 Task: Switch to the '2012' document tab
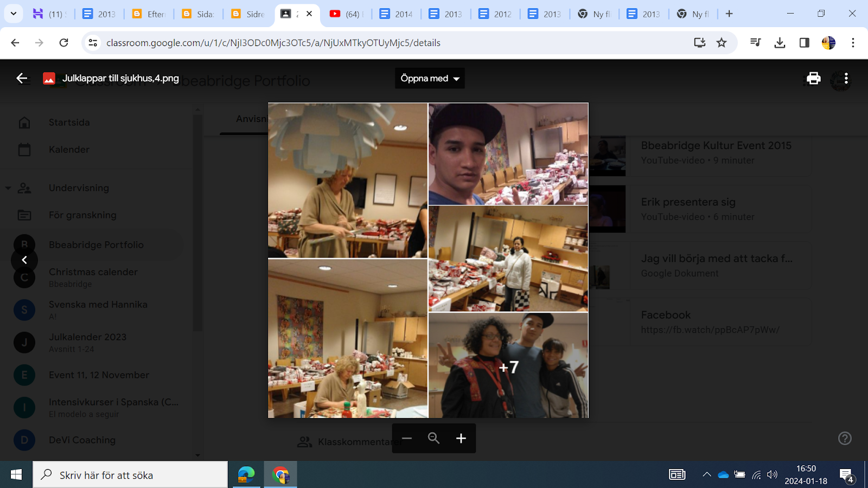495,14
